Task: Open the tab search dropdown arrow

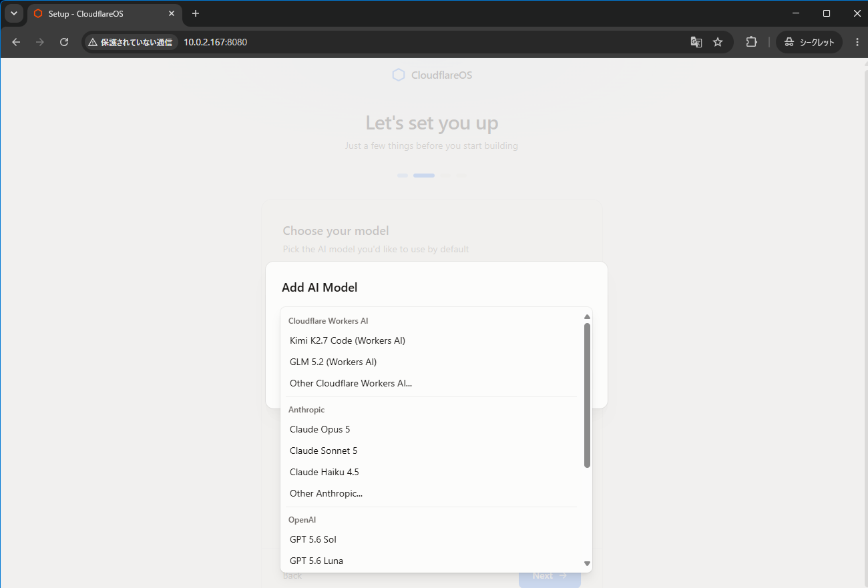Action: tap(13, 13)
